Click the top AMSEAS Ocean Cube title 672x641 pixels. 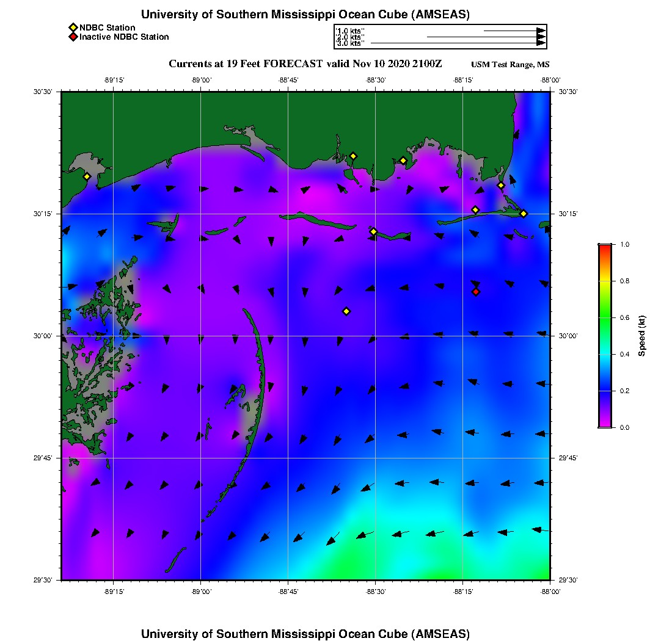point(305,14)
